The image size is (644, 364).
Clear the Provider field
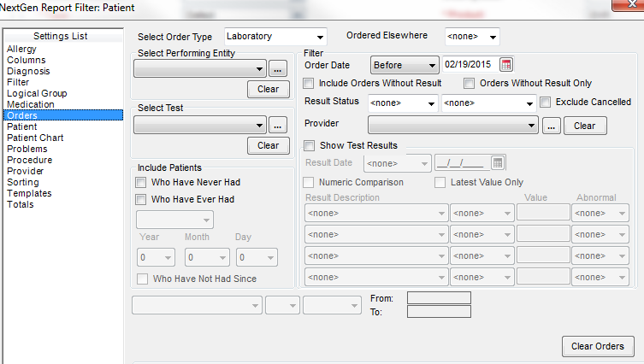coord(585,126)
